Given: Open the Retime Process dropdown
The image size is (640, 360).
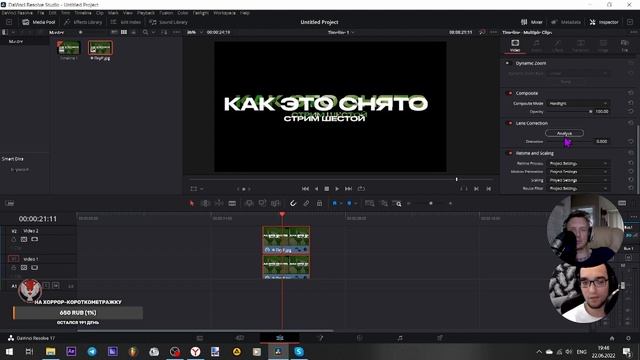Looking at the screenshot, I should pyautogui.click(x=578, y=163).
